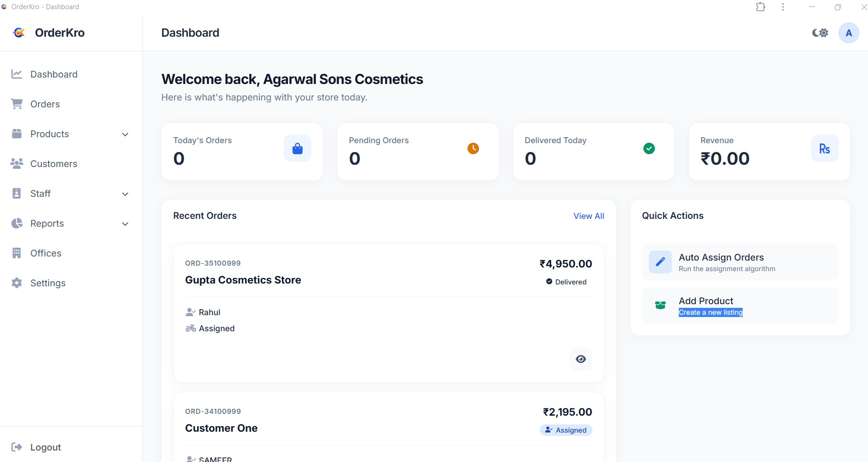Toggle dark/light theme moon-sun icon
The image size is (868, 462).
pos(820,33)
